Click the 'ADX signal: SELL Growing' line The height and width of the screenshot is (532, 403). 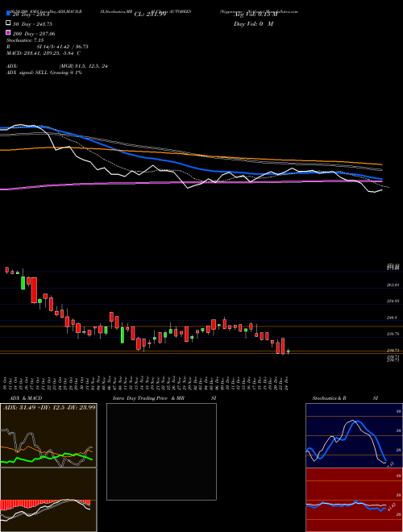click(44, 73)
